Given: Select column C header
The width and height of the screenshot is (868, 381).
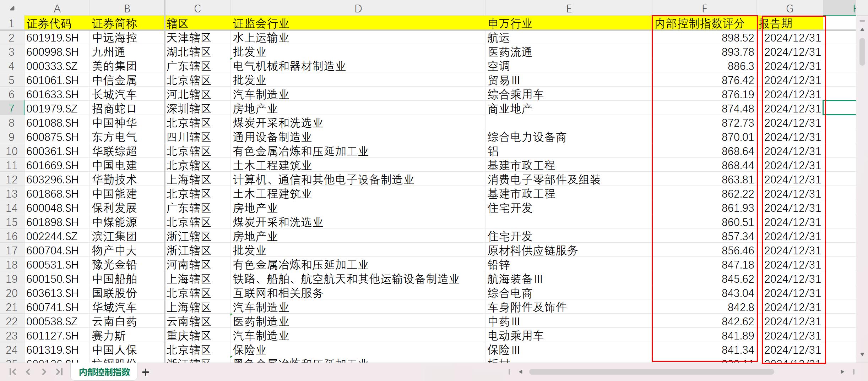Looking at the screenshot, I should 198,9.
